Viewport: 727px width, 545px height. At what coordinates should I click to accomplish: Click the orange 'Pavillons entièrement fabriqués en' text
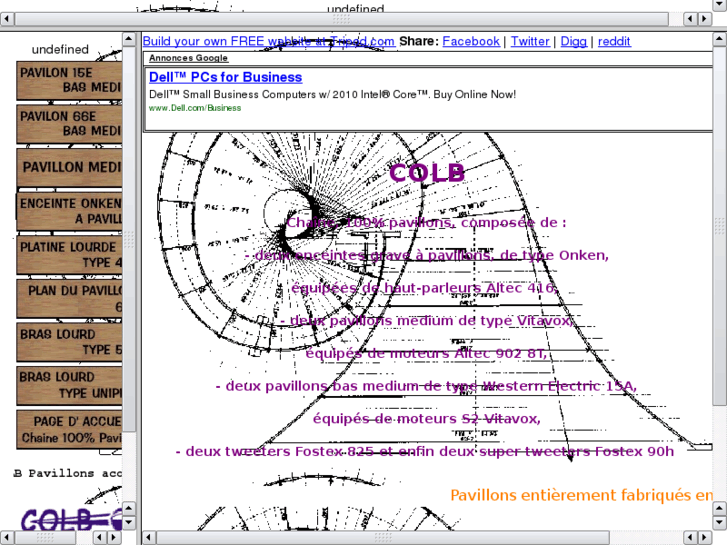581,495
